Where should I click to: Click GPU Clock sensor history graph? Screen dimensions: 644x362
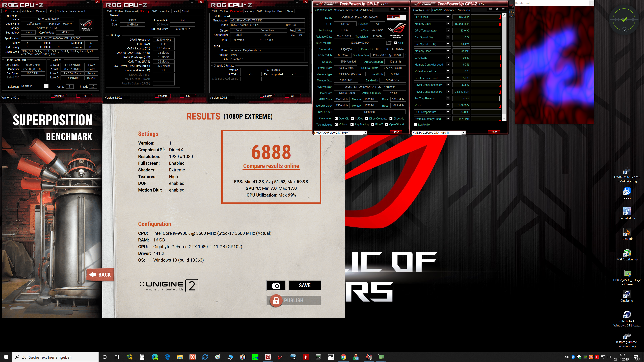click(x=486, y=17)
